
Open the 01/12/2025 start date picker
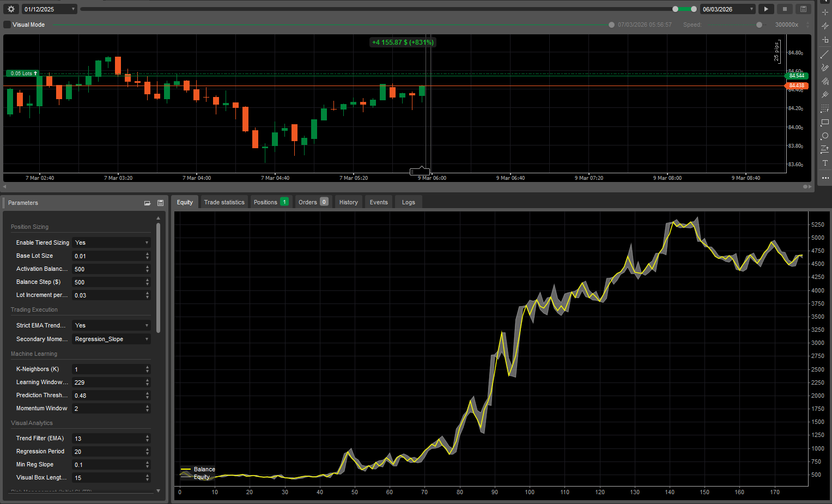(49, 9)
